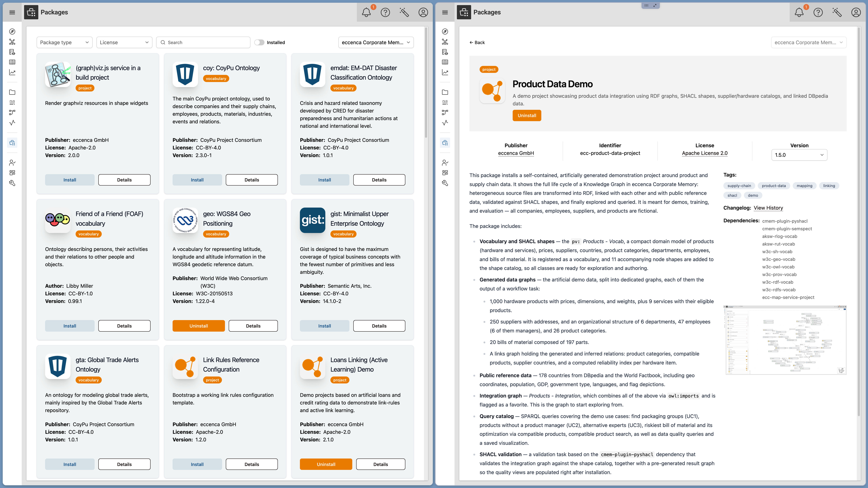Open the hamburger menu in right window
Viewport: 868px width, 488px height.
(445, 13)
